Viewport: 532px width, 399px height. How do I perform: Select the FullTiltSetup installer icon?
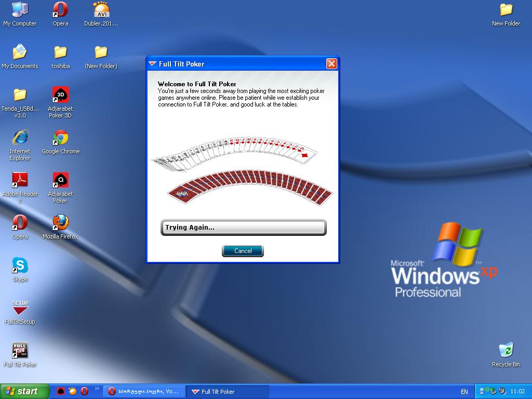coord(20,312)
